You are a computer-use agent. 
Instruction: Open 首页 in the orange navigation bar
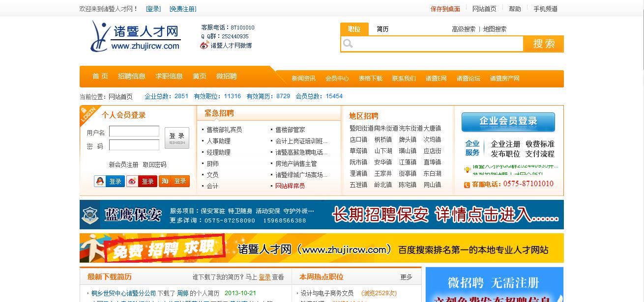[x=100, y=76]
